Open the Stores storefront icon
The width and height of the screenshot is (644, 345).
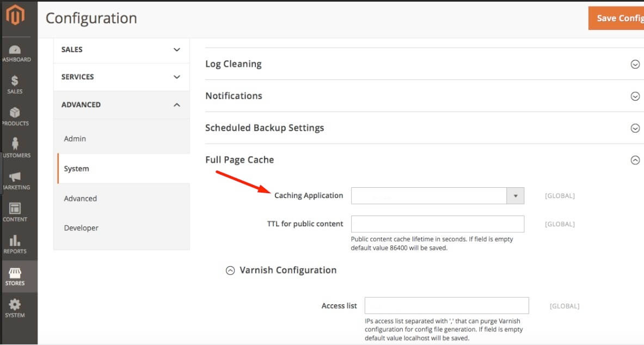[15, 273]
